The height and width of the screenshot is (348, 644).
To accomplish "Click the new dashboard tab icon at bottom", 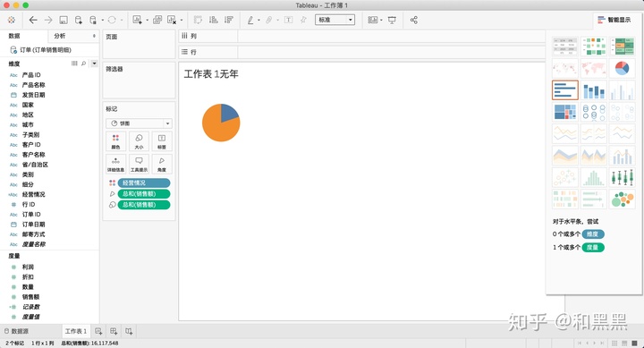I will tap(114, 331).
